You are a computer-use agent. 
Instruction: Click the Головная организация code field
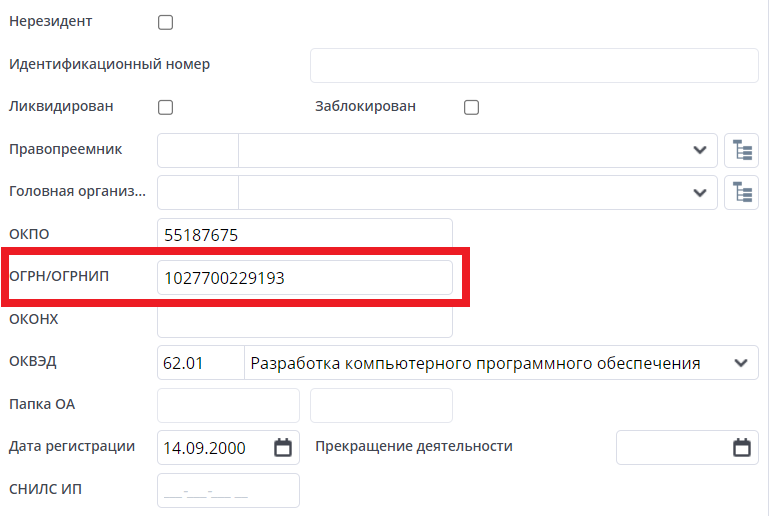198,192
